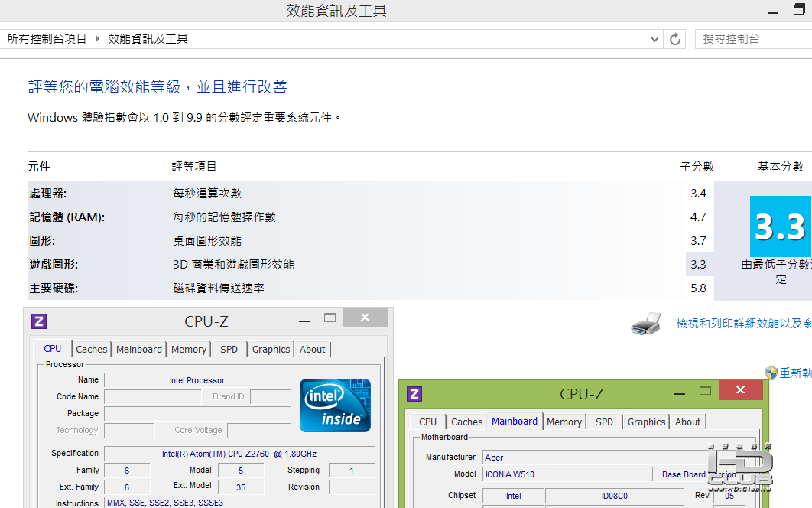Image resolution: width=812 pixels, height=508 pixels.
Task: Expand the breadcrumb arrow after 所有控制台項目
Action: click(x=97, y=39)
